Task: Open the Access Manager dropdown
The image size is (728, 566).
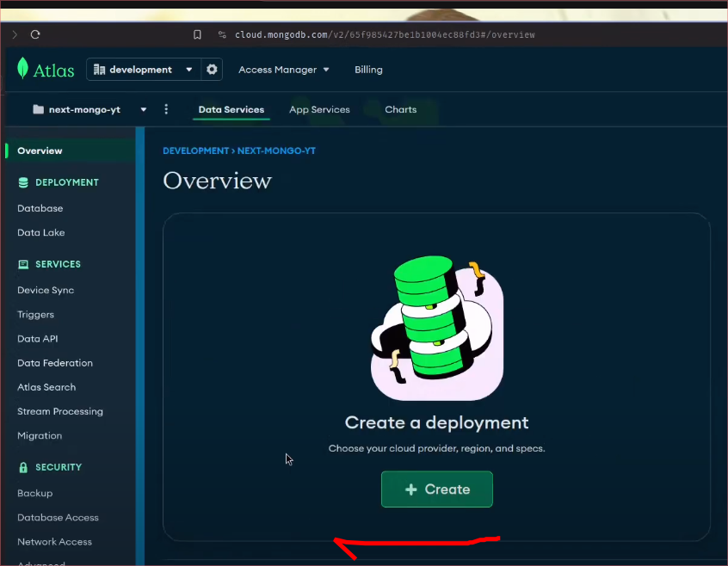Action: tap(283, 70)
